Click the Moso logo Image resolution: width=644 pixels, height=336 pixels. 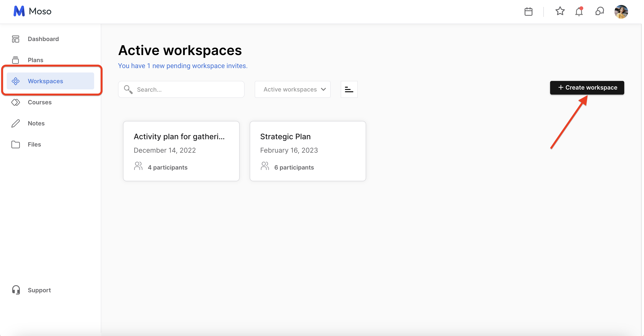[32, 11]
